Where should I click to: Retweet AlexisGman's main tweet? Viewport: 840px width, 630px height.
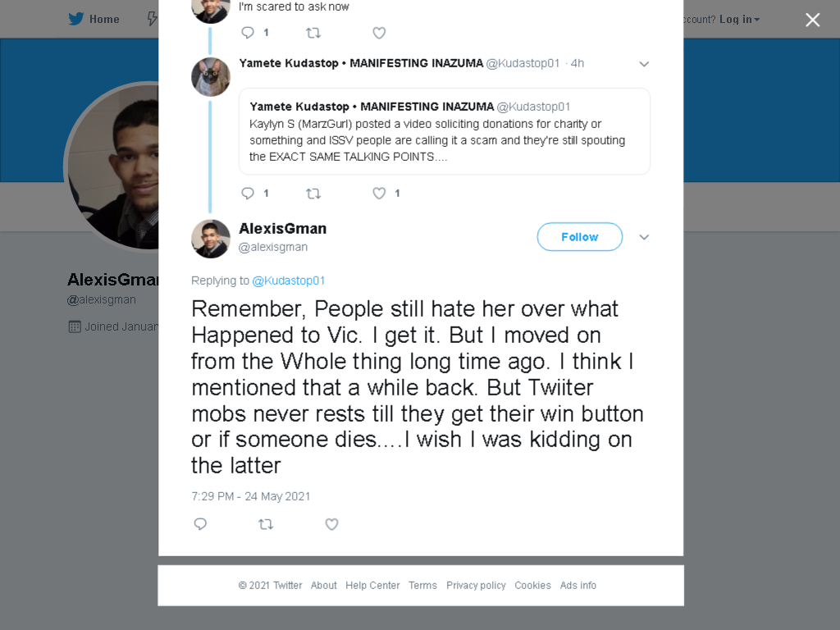[x=266, y=524]
